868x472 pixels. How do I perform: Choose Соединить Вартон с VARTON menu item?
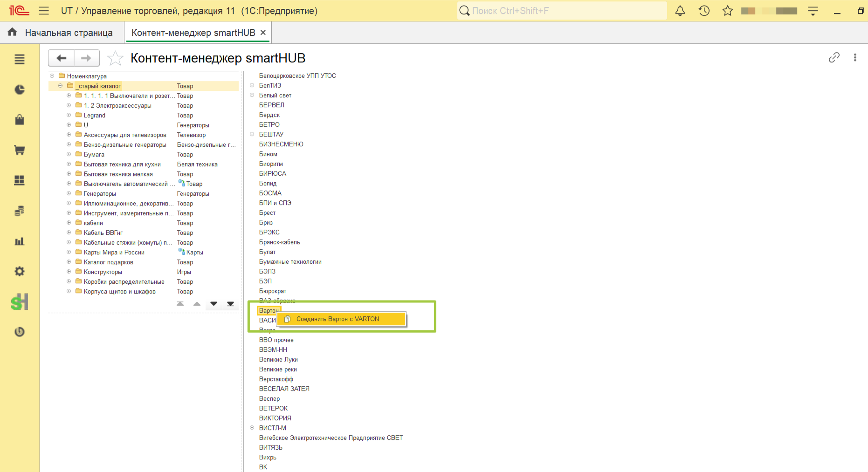341,319
